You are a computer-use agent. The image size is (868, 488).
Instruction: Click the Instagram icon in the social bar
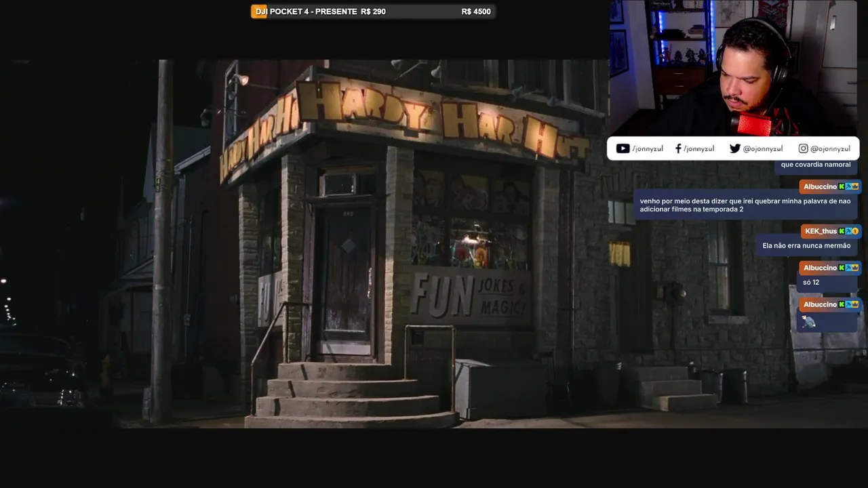pyautogui.click(x=803, y=148)
